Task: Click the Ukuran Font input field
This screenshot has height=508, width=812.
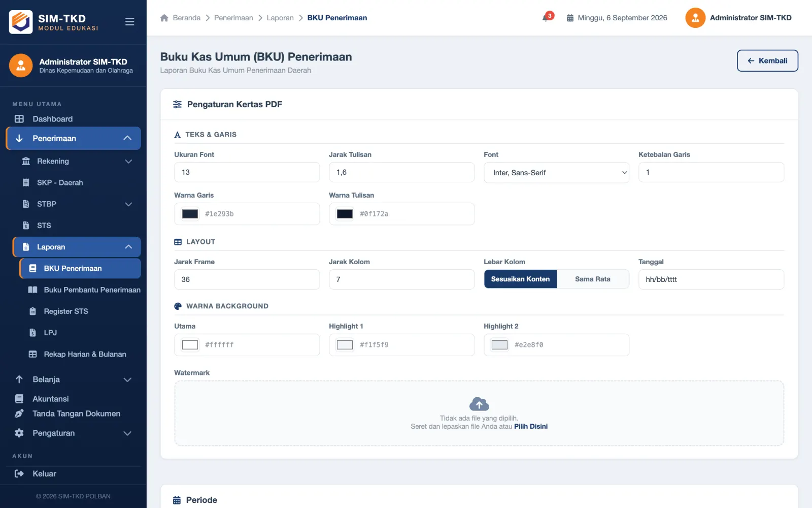Action: click(x=247, y=172)
